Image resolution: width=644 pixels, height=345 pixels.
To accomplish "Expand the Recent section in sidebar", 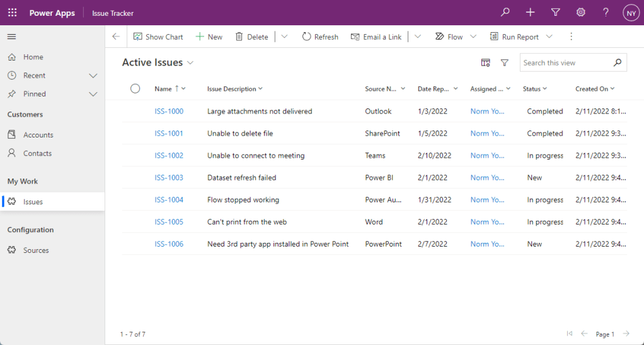I will point(93,76).
